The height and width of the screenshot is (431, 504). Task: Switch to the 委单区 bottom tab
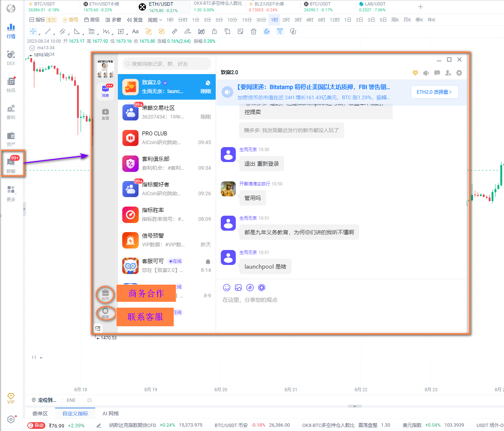pyautogui.click(x=40, y=413)
